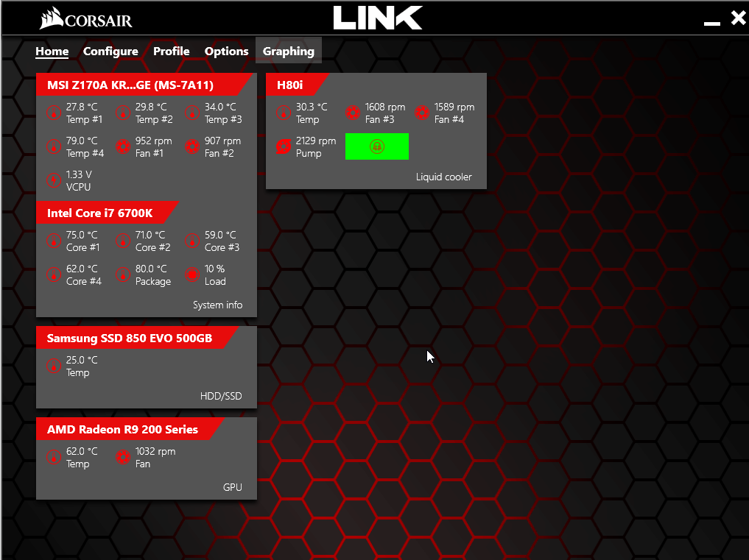Click the System info label

click(217, 305)
